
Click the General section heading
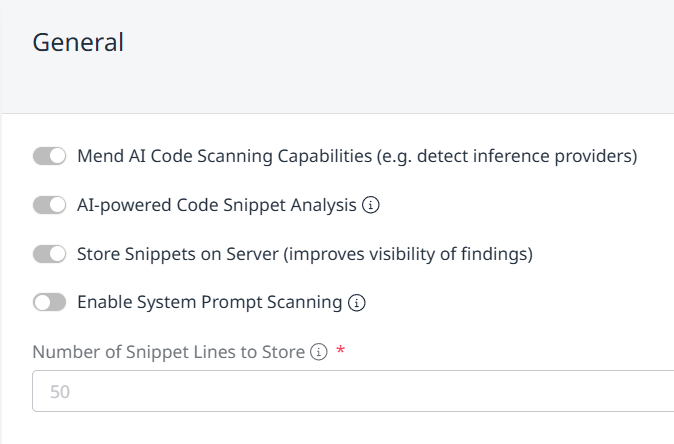tap(78, 42)
